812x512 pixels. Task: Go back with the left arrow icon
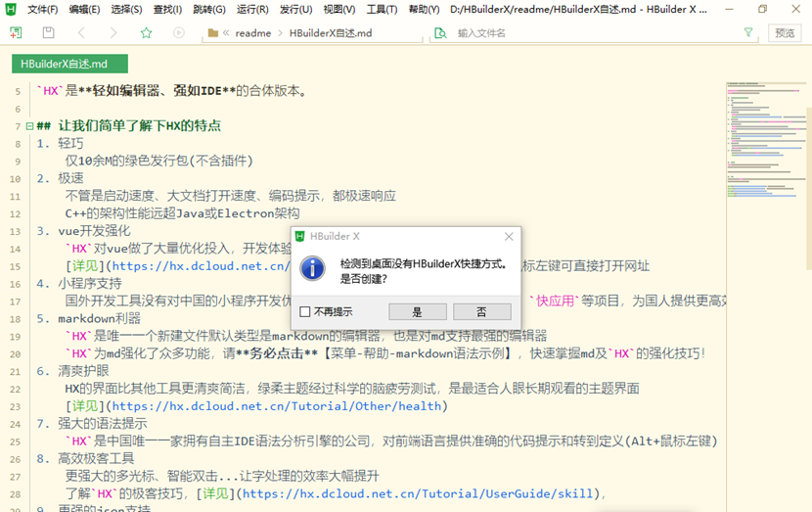tap(81, 32)
